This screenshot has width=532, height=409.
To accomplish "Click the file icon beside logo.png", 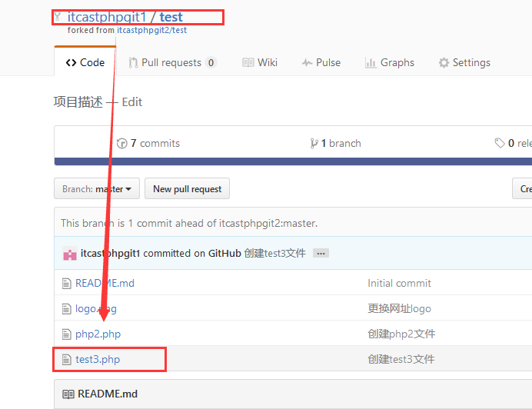I will 66,309.
